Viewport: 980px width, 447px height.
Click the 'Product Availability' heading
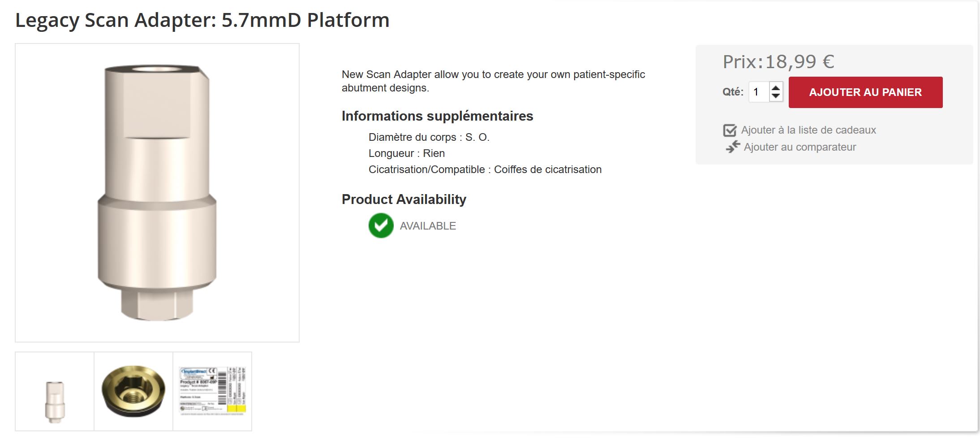(x=404, y=200)
